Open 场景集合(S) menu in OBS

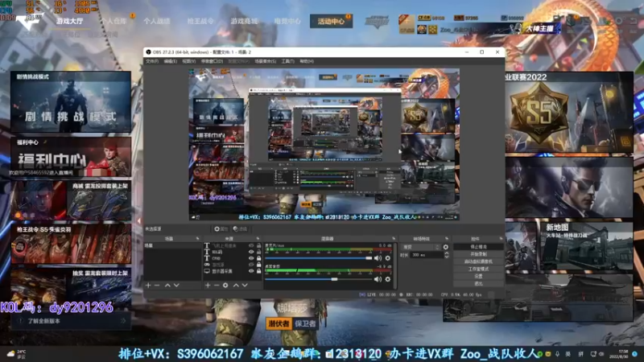[x=266, y=61]
